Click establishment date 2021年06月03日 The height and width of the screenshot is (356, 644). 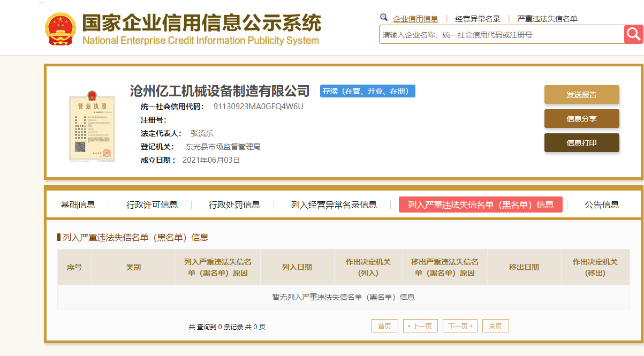point(211,160)
